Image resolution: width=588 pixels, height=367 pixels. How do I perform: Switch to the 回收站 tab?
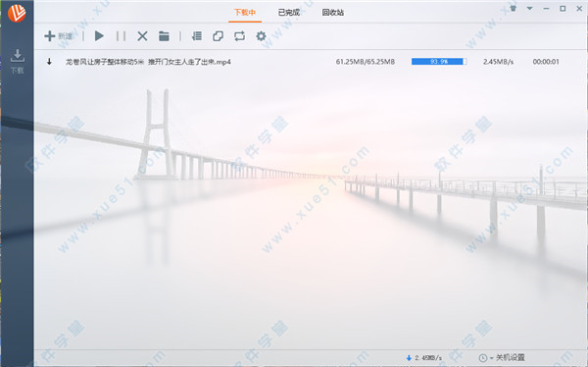[x=332, y=13]
